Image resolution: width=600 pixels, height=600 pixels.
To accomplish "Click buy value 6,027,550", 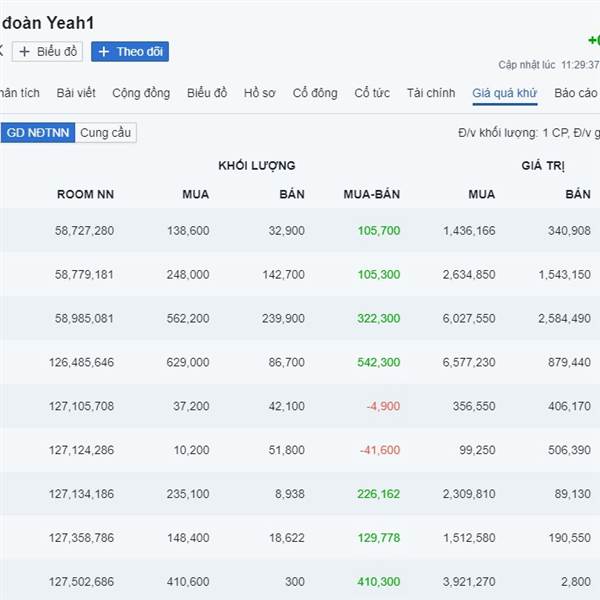I will 469,318.
